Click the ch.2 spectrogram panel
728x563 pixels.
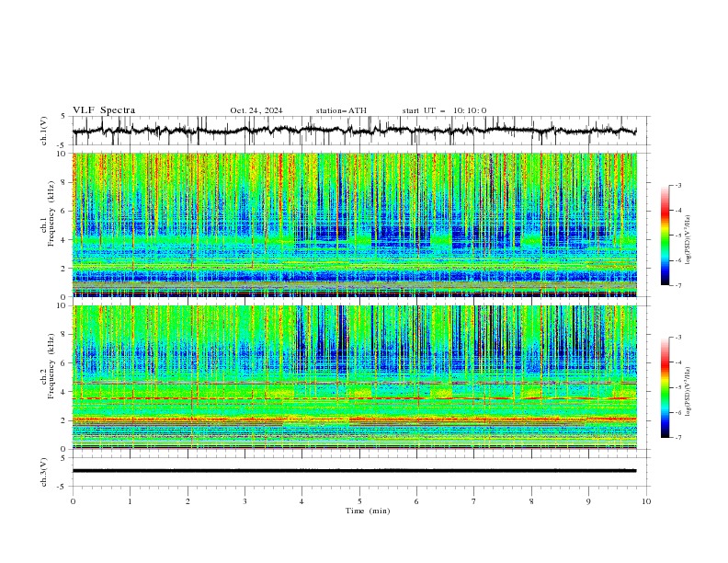click(355, 377)
